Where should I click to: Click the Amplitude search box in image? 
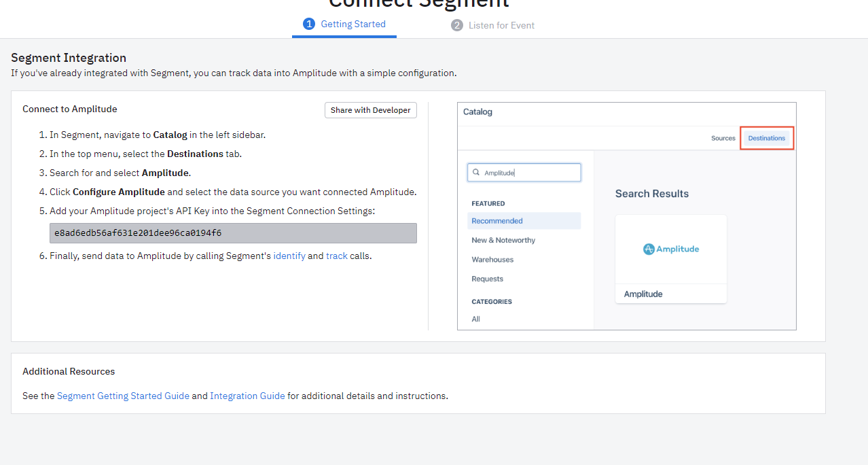pos(524,173)
